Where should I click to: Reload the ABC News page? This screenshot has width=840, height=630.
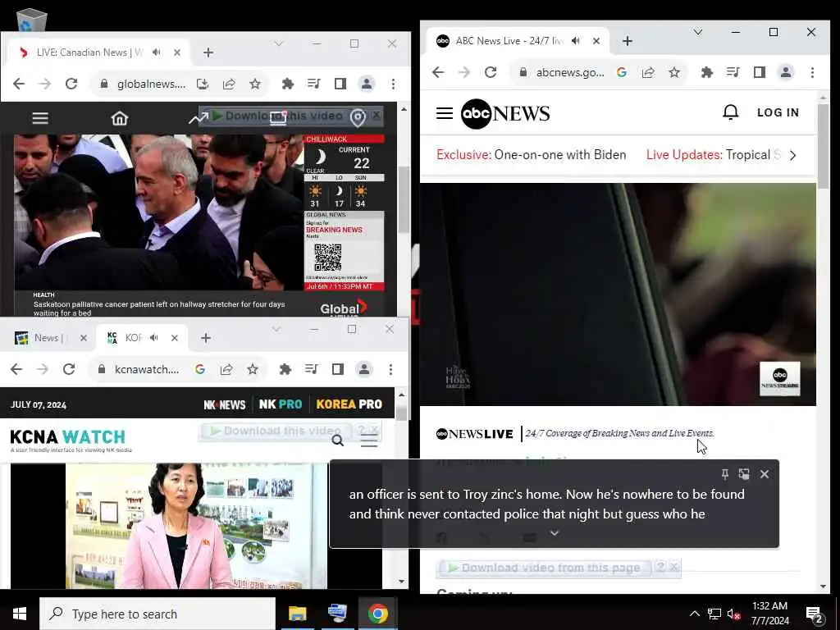coord(491,72)
